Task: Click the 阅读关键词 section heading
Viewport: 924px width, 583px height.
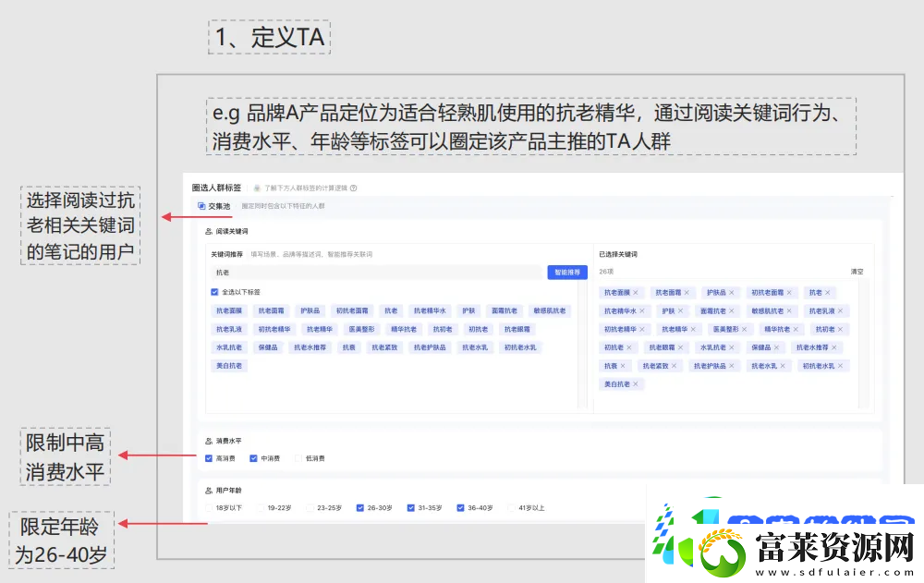Action: pos(232,231)
